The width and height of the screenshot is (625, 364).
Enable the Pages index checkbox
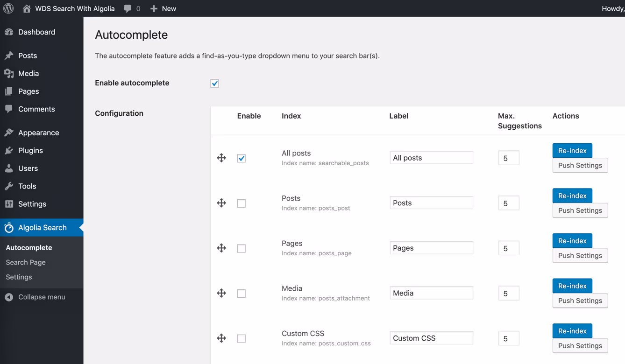(241, 248)
